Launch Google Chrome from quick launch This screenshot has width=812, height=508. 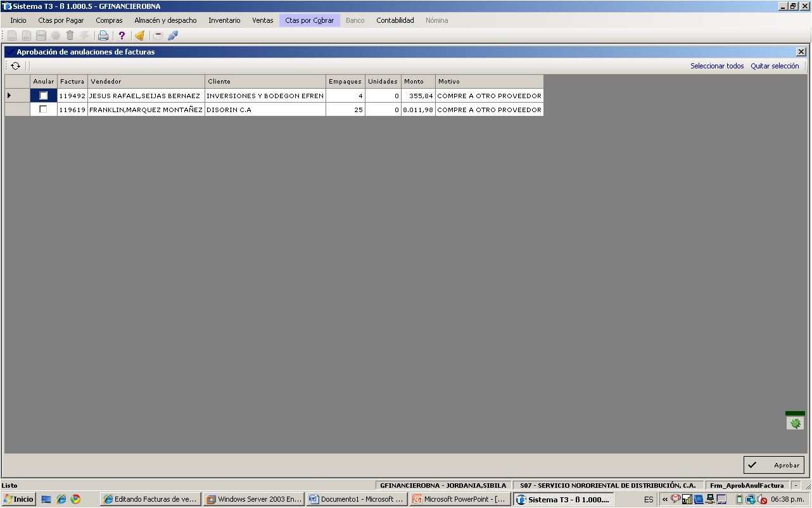point(76,499)
